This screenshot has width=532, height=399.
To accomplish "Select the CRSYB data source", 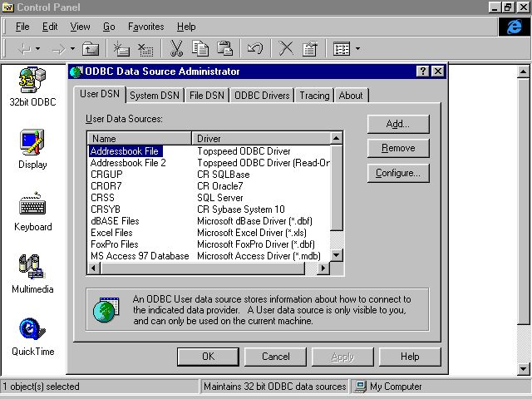I will pyautogui.click(x=106, y=209).
